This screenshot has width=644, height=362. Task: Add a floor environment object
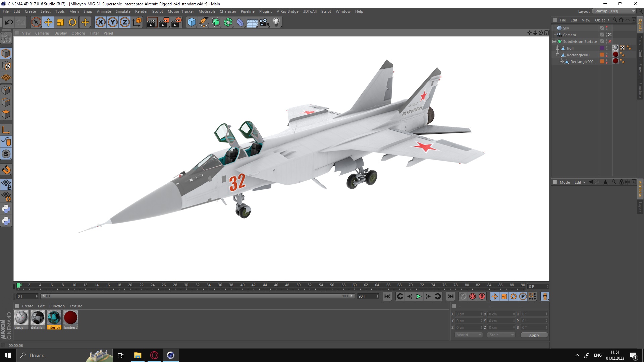point(252,22)
